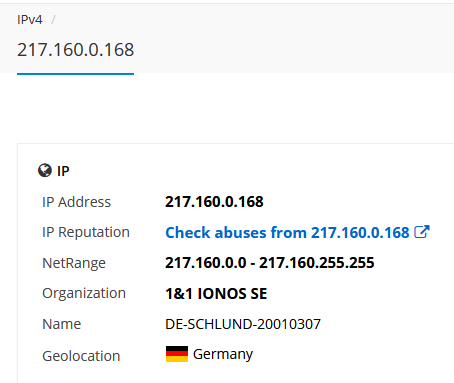Click the IP Address field label
This screenshot has height=383, width=454.
[76, 202]
